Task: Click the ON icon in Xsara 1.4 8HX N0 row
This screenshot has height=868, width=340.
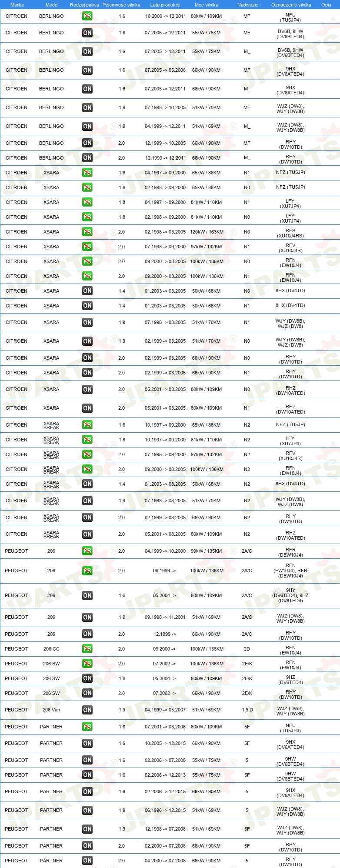Action: coord(87,291)
